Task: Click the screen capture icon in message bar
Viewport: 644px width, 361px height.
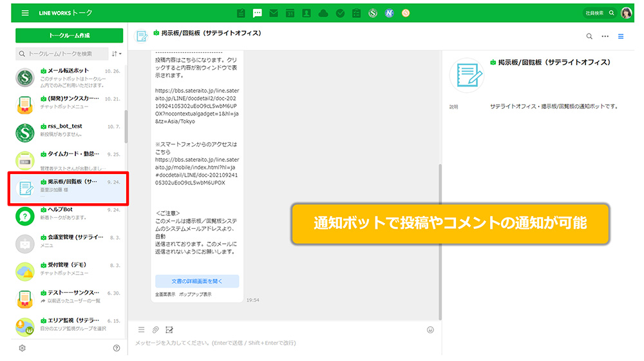Action: pyautogui.click(x=169, y=330)
